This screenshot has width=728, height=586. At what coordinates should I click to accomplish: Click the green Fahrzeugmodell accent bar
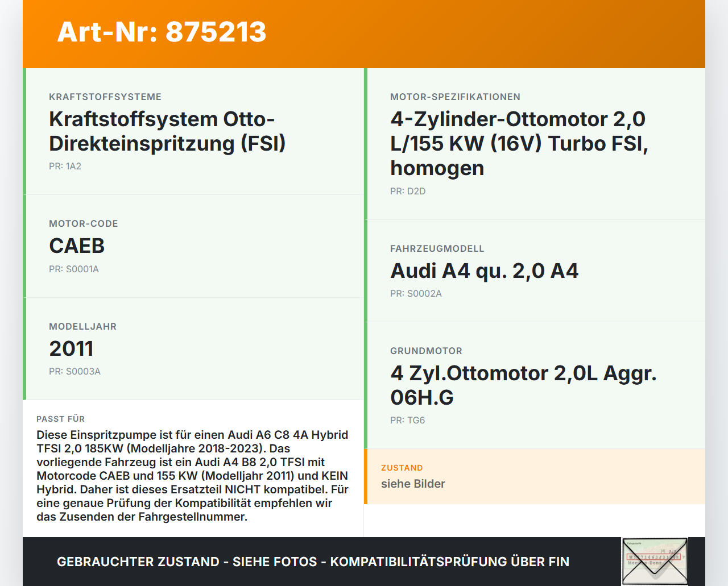366,271
